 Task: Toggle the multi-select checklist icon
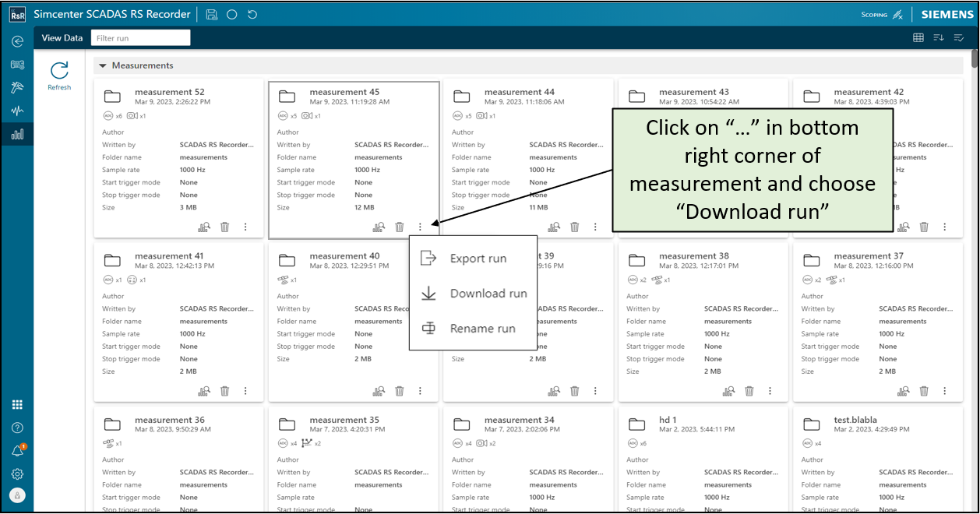(959, 37)
